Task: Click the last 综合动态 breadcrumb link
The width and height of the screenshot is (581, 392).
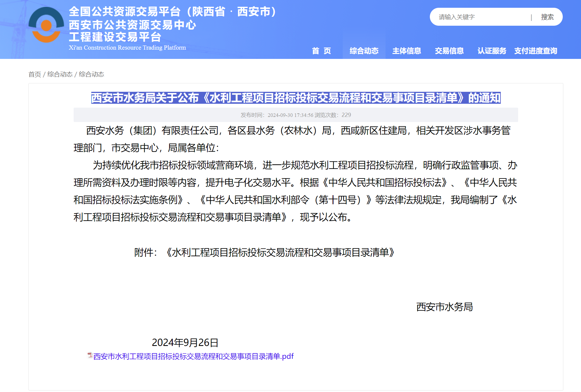Action: click(91, 74)
